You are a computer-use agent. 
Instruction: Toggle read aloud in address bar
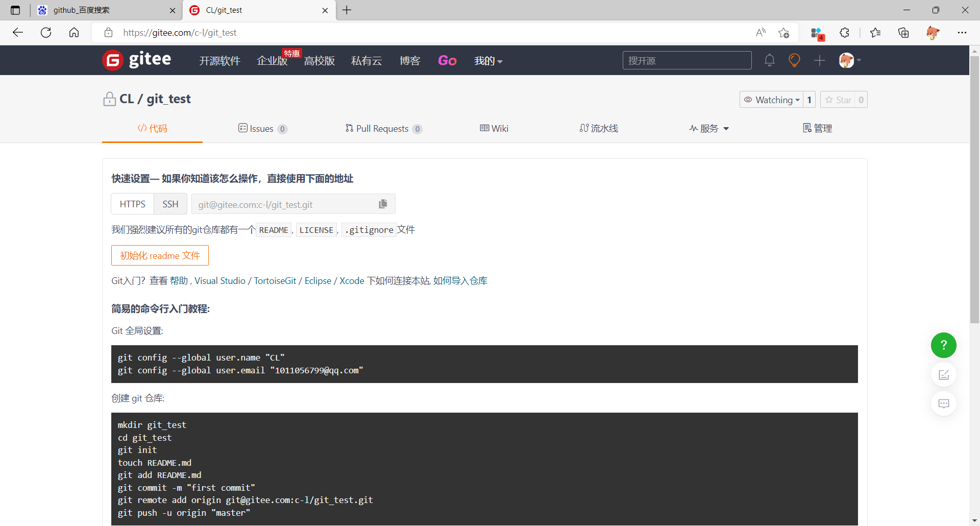tap(761, 33)
